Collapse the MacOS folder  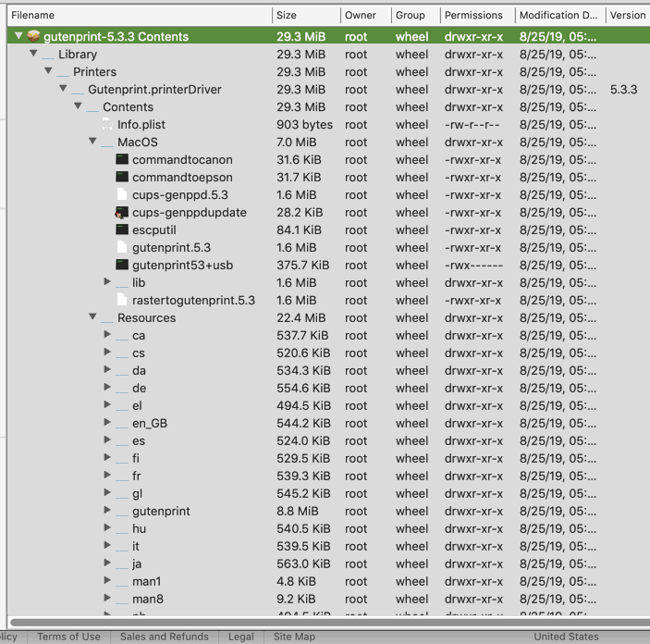pyautogui.click(x=92, y=141)
